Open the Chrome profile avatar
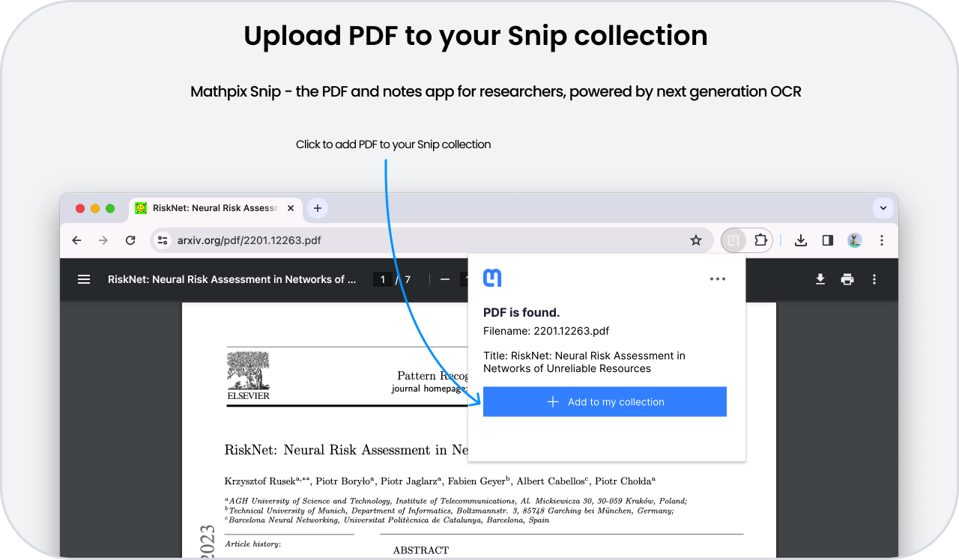Screen dimensions: 959x560 pyautogui.click(x=855, y=240)
